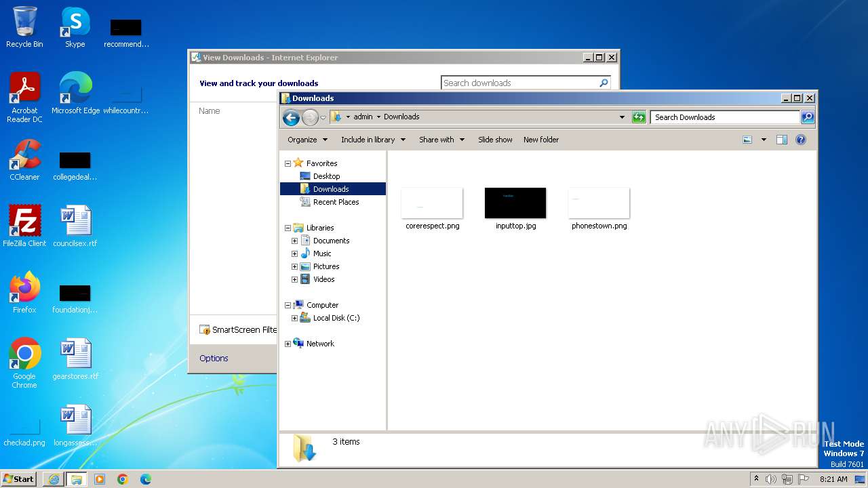Screen dimensions: 868x488
Task: Open the view options dropdown arrow
Action: tap(764, 140)
